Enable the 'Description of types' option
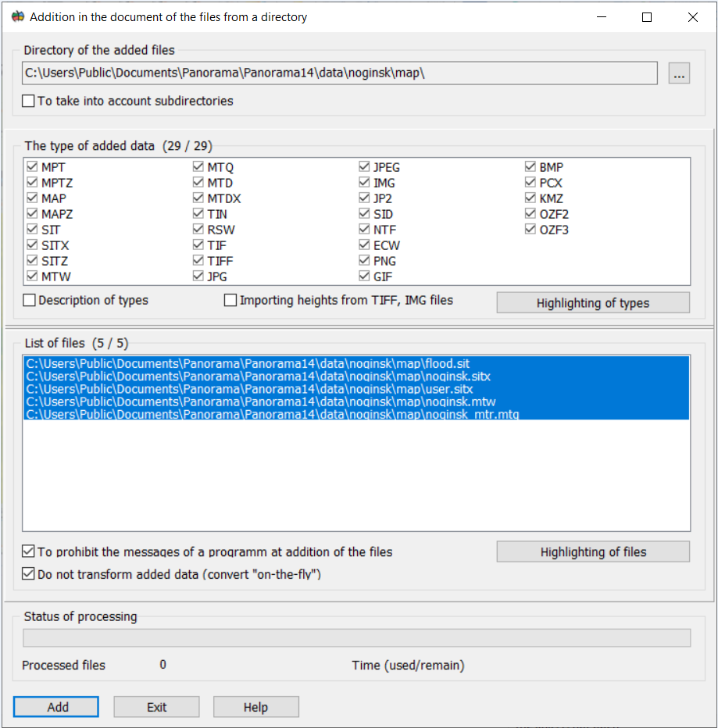 30,300
